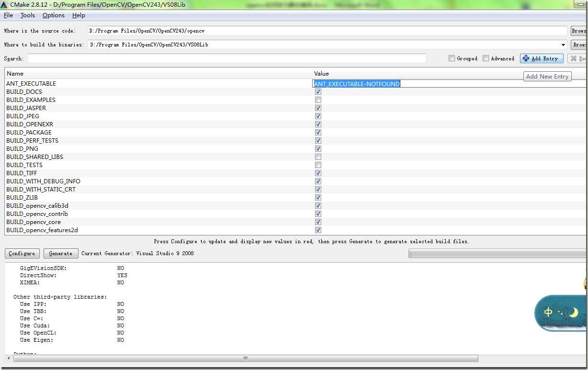Screen dimensions: 588x370
Task: Select the BUILD_SHARED_LIBS entry name
Action: pos(34,157)
